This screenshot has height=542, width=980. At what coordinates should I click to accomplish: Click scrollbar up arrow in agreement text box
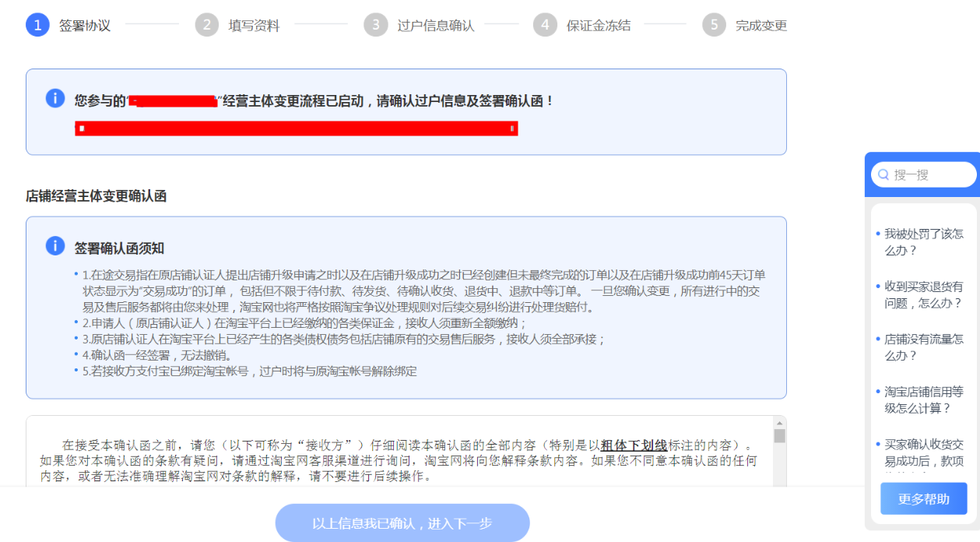pyautogui.click(x=779, y=422)
